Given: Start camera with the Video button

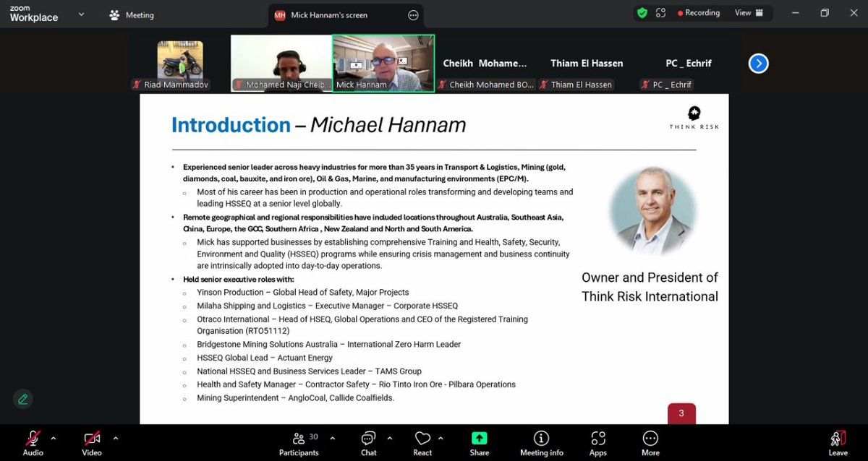Looking at the screenshot, I should [x=92, y=441].
